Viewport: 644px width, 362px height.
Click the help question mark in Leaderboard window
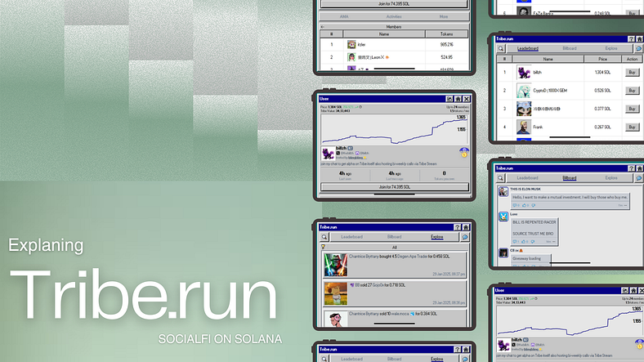(x=630, y=38)
